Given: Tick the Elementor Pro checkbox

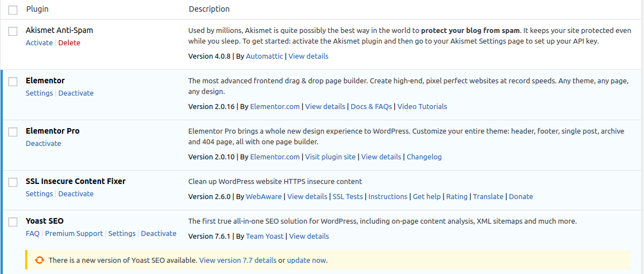Looking at the screenshot, I should click(13, 132).
